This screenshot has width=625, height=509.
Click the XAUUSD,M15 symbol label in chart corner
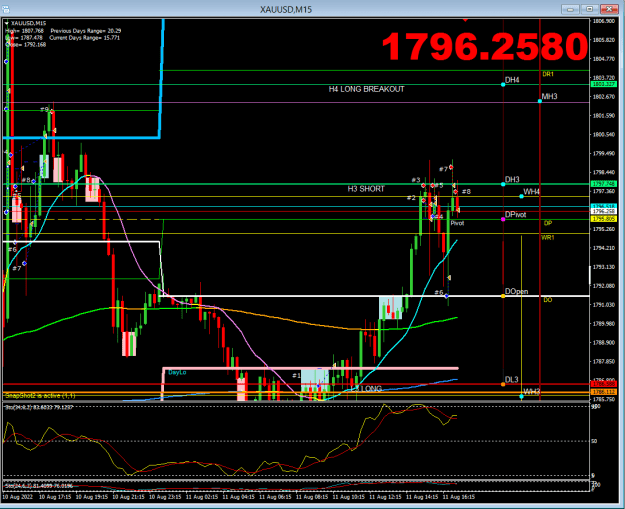coord(28,23)
